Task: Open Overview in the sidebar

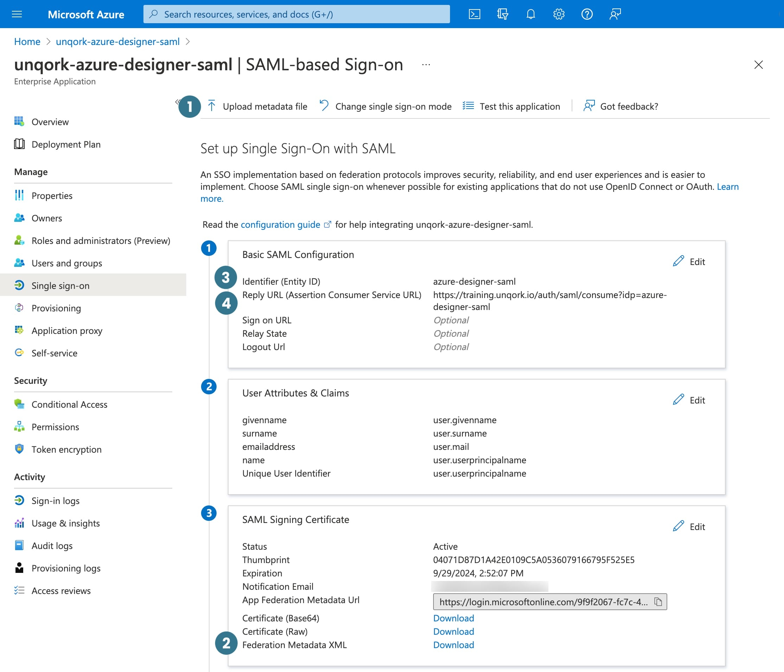Action: tap(50, 122)
